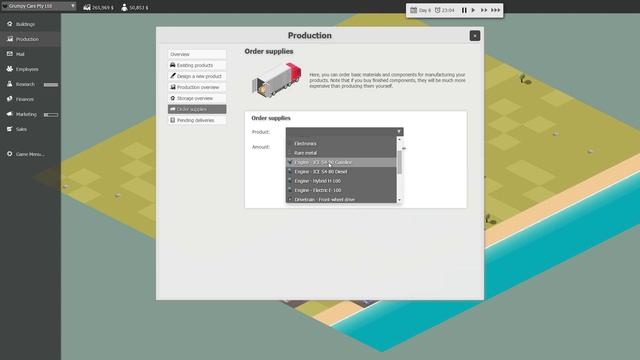This screenshot has width=640, height=360.
Task: Open the Finances sidebar menu
Action: pos(30,99)
